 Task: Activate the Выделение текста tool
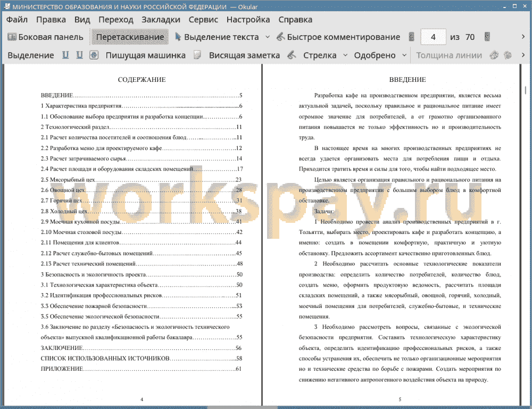pos(217,37)
